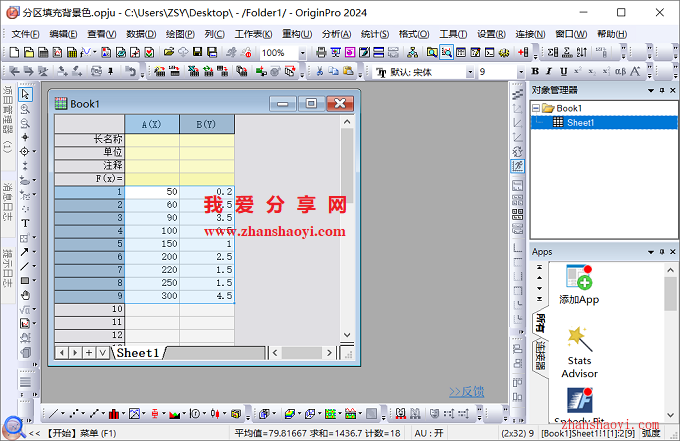Click worksheet vertical scrollbar down arrow
The height and width of the screenshot is (441, 680).
coord(347,335)
